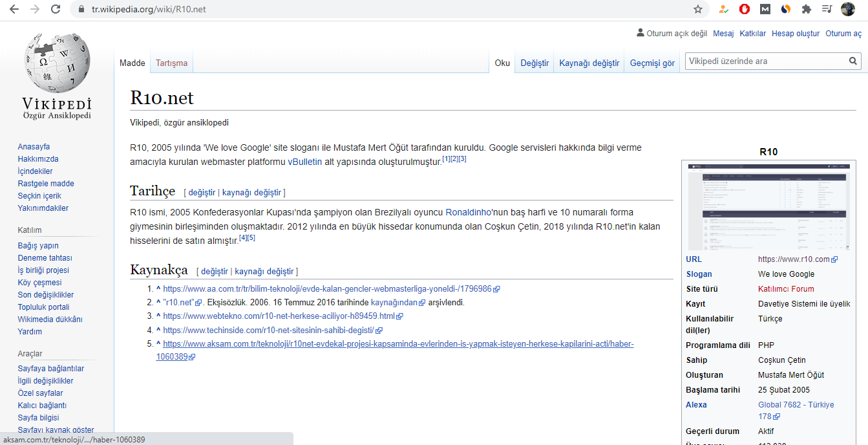Click the padlock site info icon
The width and height of the screenshot is (868, 445).
coord(81,10)
